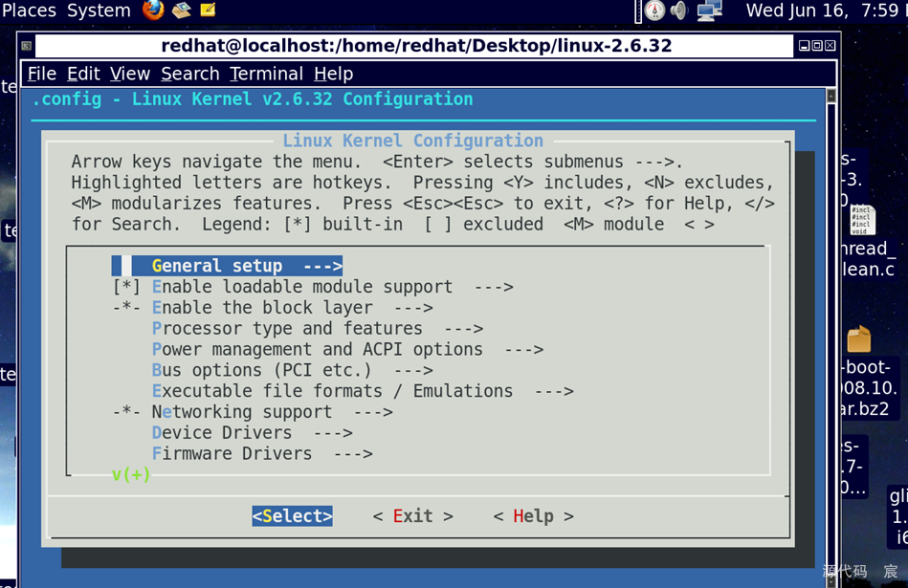Open Processor type and features submenu
This screenshot has height=588, width=908.
[318, 328]
